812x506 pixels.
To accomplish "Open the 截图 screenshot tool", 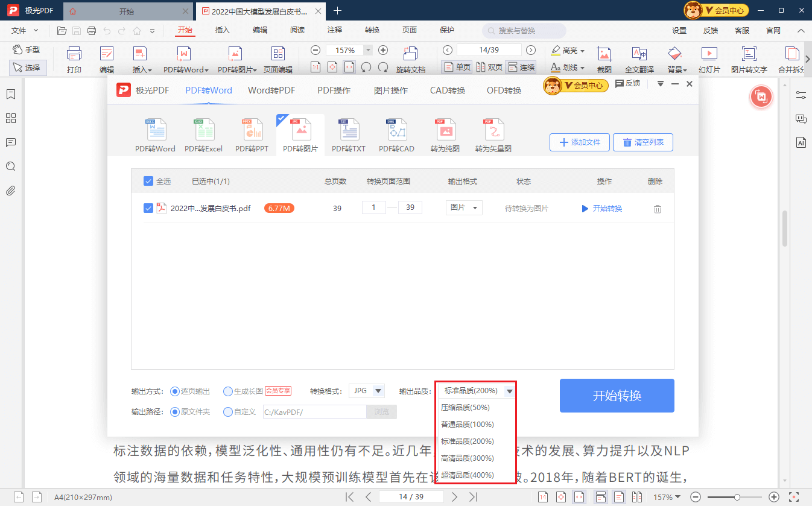I will click(604, 57).
